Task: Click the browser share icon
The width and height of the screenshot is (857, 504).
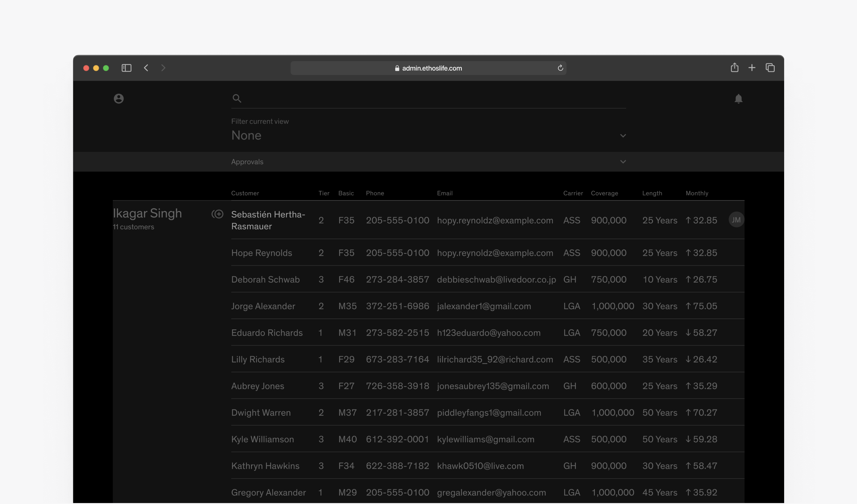Action: 734,68
